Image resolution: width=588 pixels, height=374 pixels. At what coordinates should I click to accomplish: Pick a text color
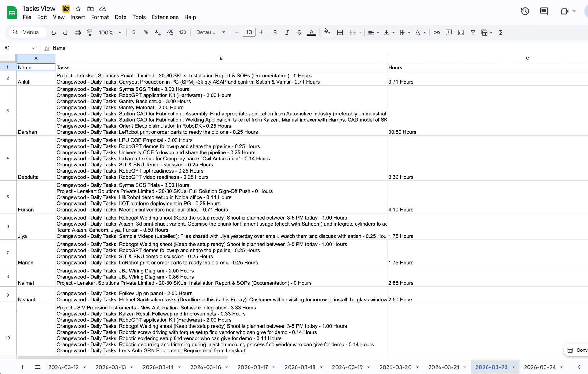point(312,32)
